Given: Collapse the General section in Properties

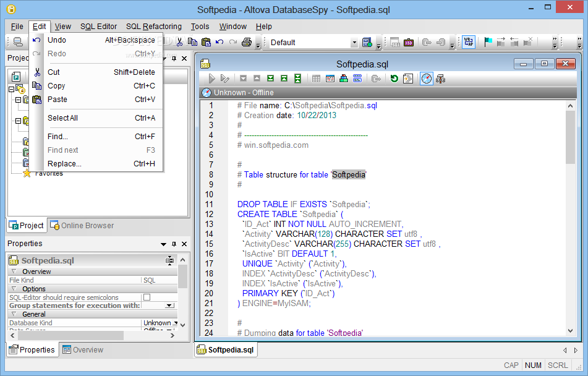Looking at the screenshot, I should click(14, 314).
